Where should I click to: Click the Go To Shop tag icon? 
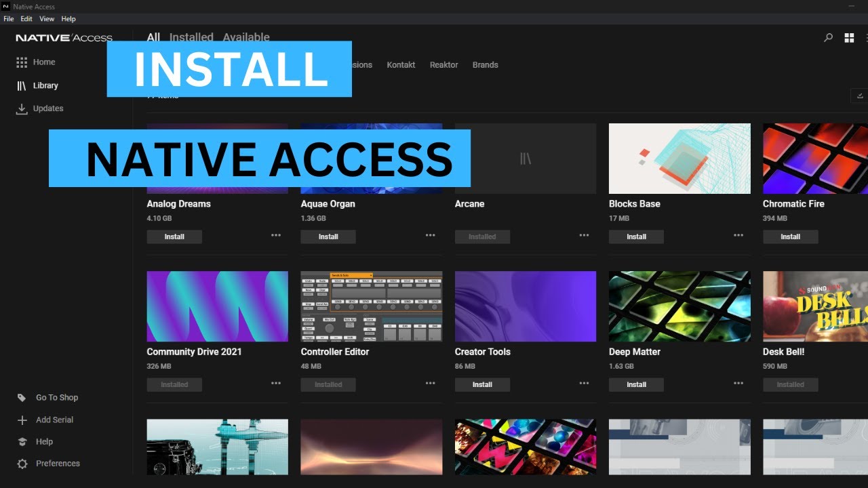22,398
